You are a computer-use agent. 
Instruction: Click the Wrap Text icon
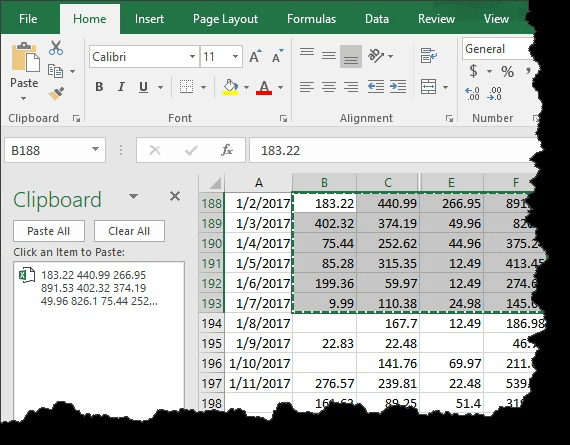[429, 56]
